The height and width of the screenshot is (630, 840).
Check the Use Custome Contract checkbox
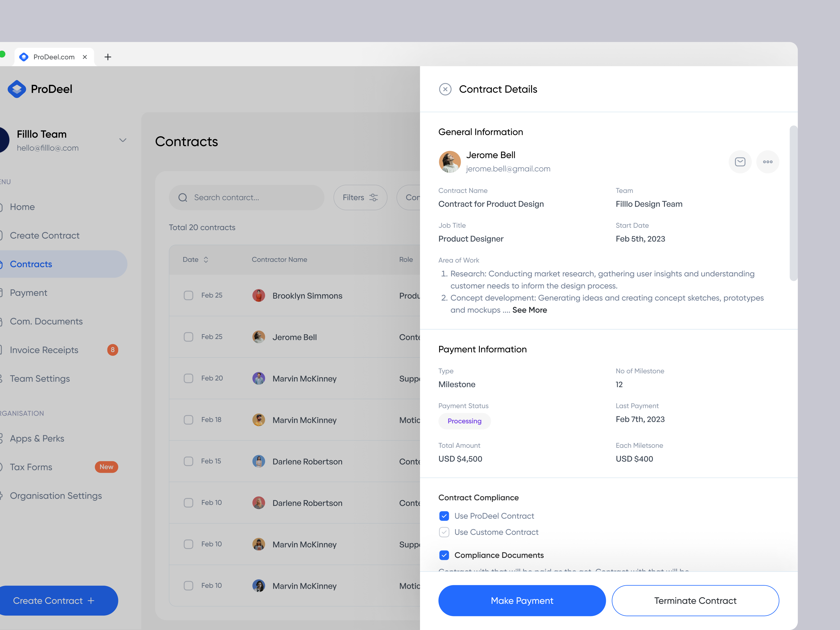pyautogui.click(x=444, y=532)
